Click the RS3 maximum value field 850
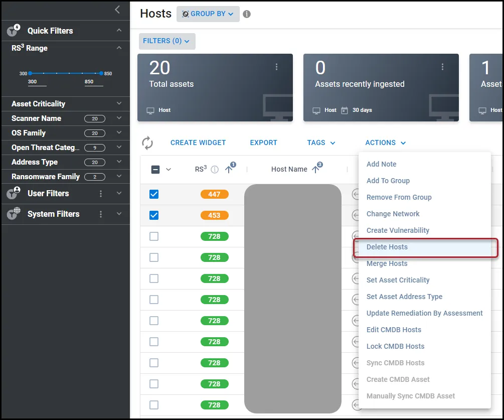 (x=94, y=82)
